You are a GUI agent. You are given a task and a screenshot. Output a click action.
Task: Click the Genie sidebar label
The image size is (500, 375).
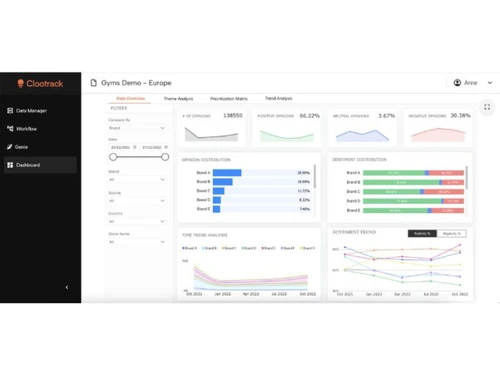(21, 147)
